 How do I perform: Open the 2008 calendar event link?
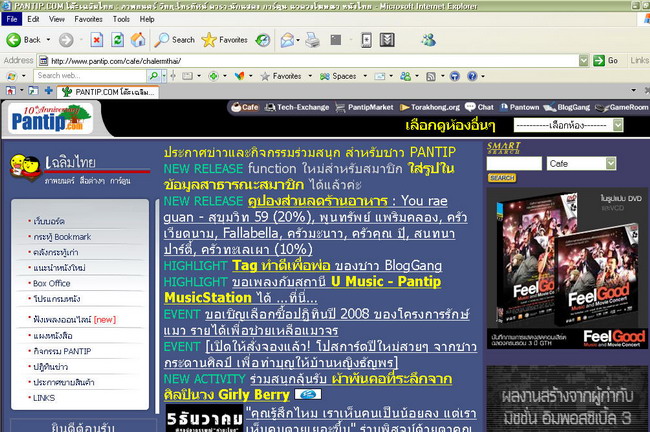[x=316, y=322]
